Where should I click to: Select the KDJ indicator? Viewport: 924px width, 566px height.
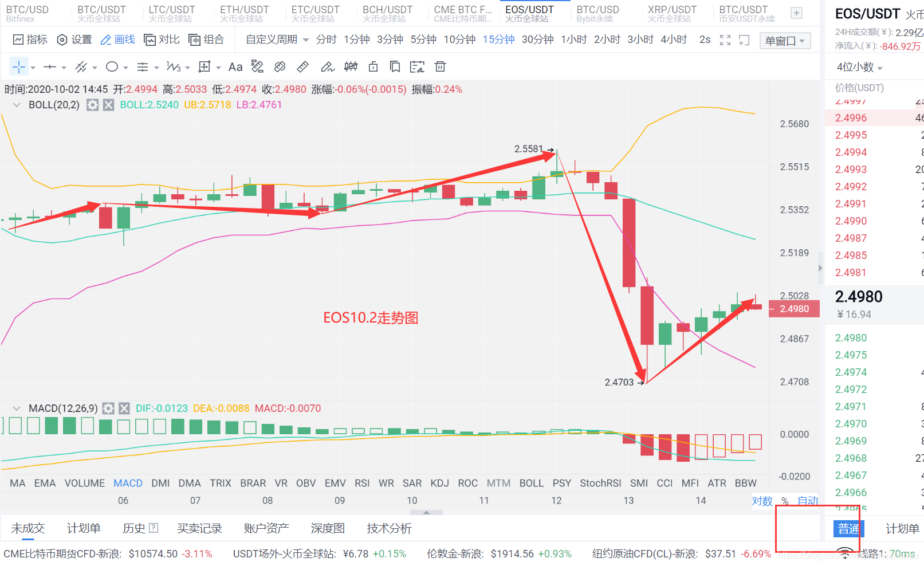pos(439,483)
